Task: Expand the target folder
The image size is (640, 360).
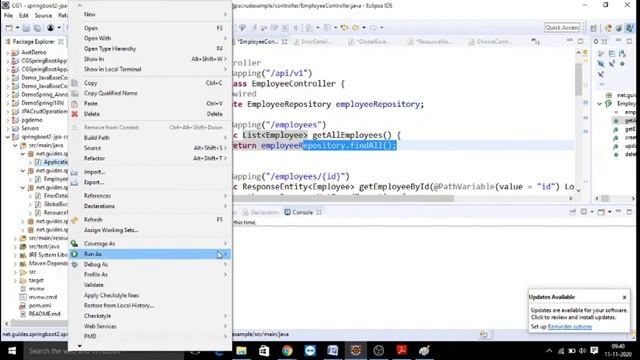Action: tap(16, 280)
